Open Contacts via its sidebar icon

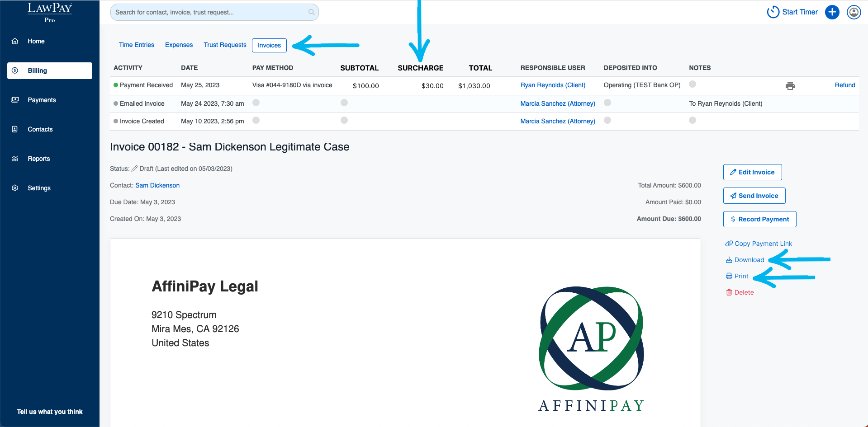pos(15,129)
